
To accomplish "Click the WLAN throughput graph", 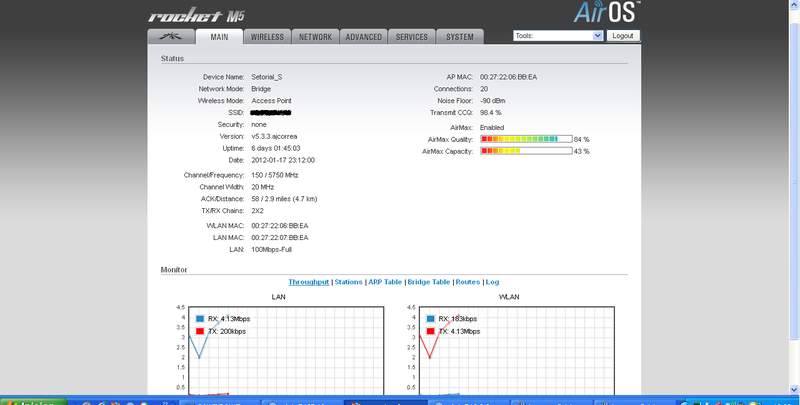I will pos(516,351).
